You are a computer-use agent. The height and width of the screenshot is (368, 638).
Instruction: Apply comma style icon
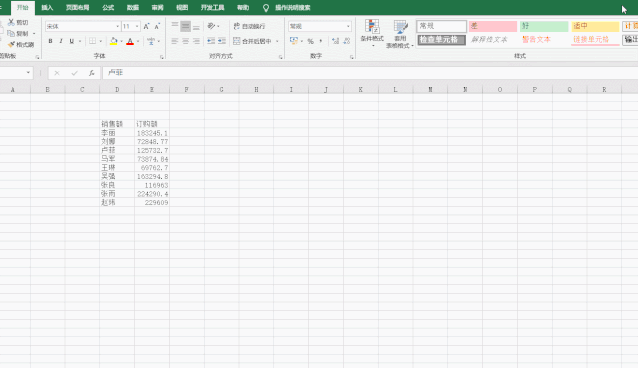[321, 41]
